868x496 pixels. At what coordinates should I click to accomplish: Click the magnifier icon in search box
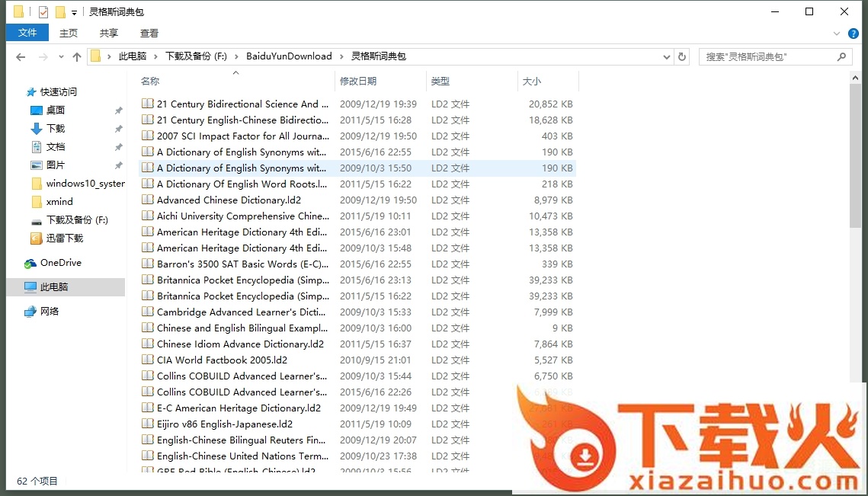click(841, 56)
